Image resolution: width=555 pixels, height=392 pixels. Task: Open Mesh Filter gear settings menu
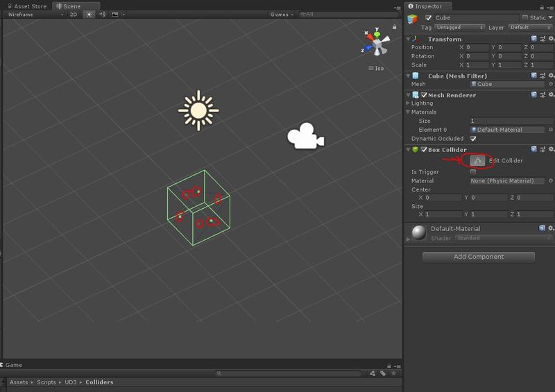(x=552, y=76)
